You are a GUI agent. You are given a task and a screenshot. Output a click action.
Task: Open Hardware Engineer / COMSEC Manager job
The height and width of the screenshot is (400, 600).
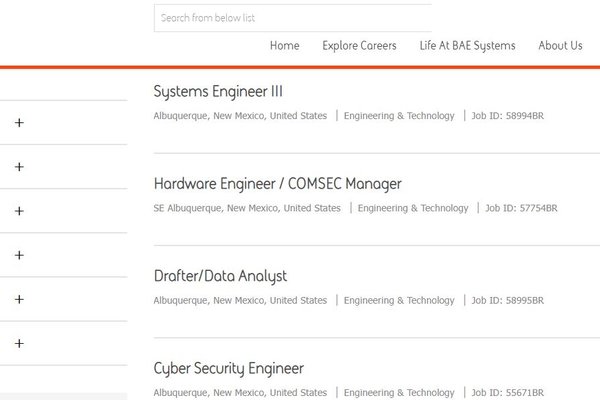point(277,184)
